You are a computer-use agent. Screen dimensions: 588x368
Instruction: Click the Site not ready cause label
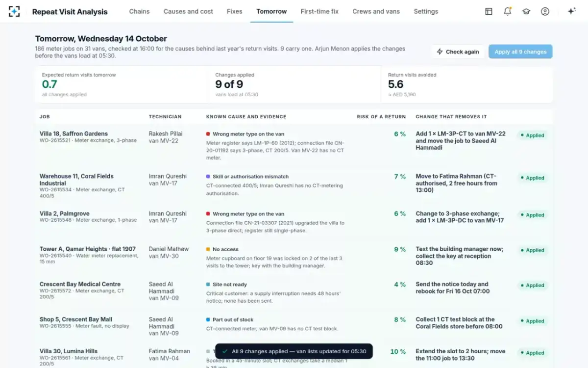click(230, 285)
